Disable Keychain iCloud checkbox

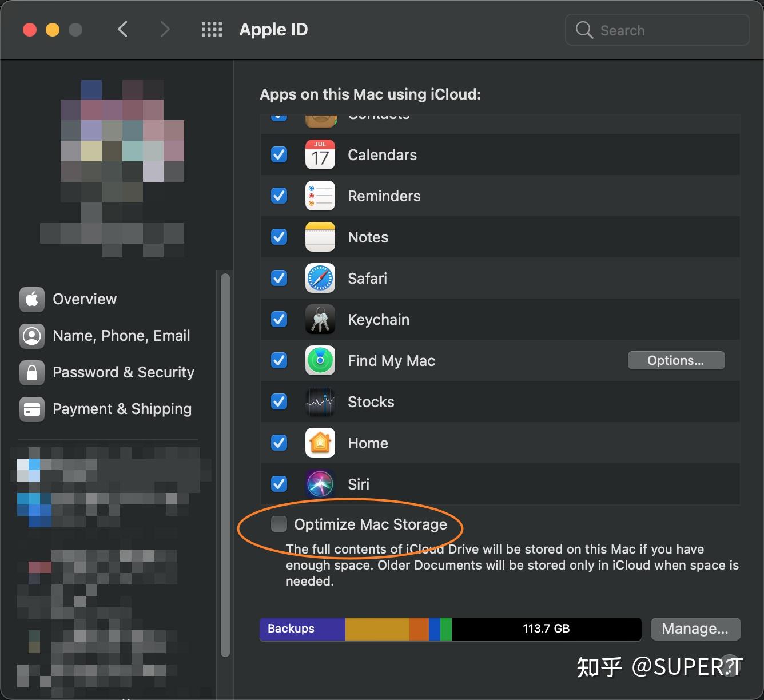[279, 320]
